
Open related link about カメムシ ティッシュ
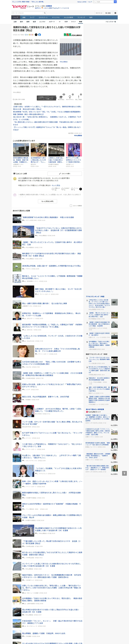47,128
